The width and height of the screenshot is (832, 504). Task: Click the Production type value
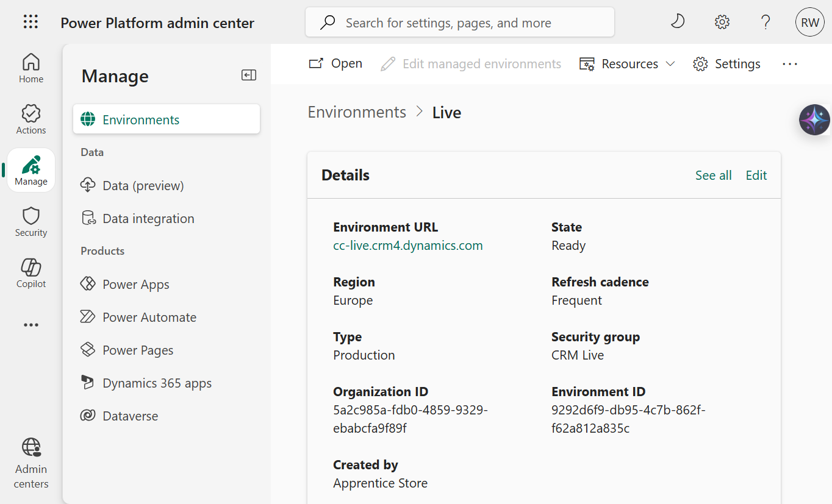(x=364, y=355)
